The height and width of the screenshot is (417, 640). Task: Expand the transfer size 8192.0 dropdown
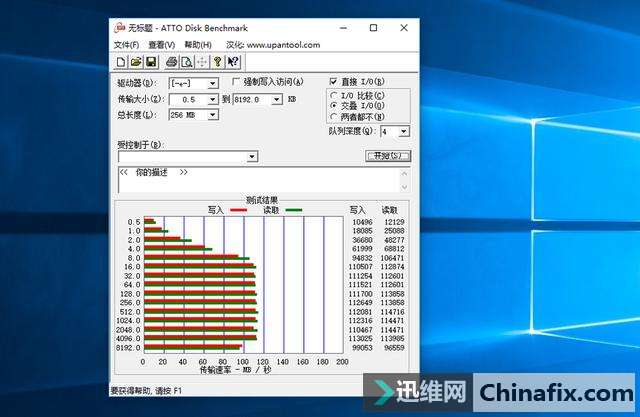277,100
